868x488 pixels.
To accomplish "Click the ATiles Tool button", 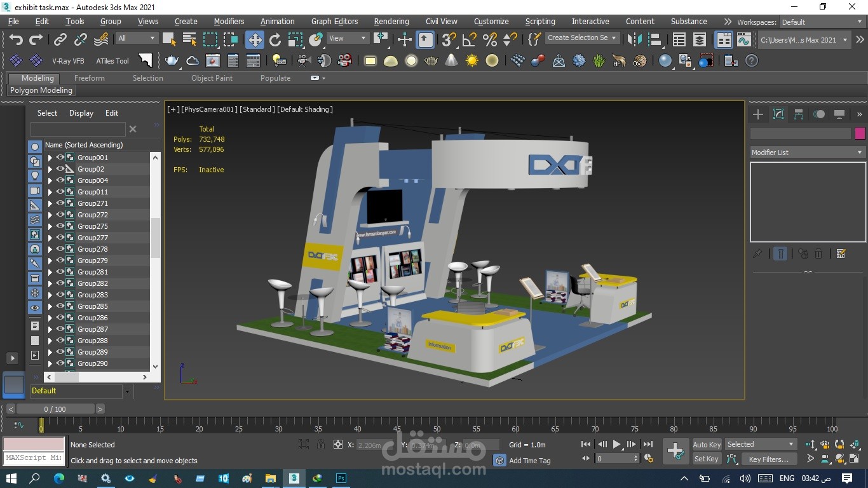I will click(x=112, y=61).
